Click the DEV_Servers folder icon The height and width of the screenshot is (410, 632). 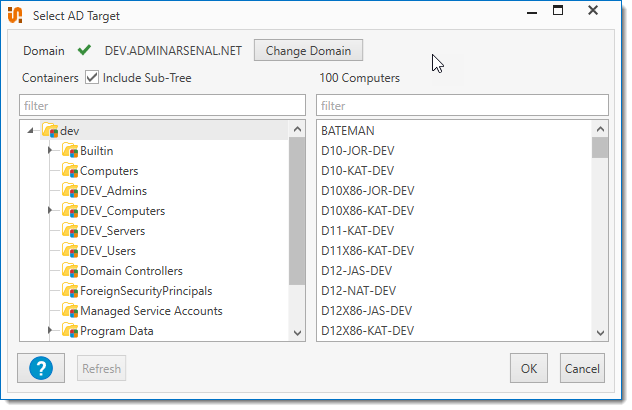(x=69, y=231)
